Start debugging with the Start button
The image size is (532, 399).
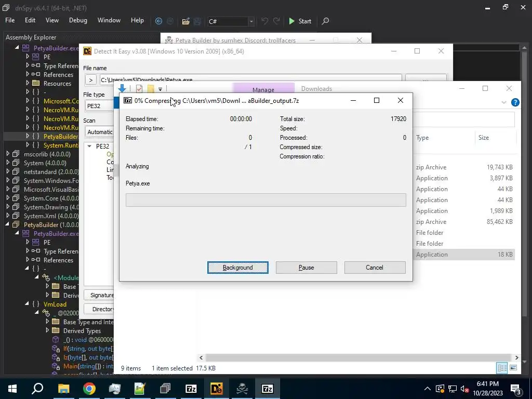pyautogui.click(x=300, y=21)
